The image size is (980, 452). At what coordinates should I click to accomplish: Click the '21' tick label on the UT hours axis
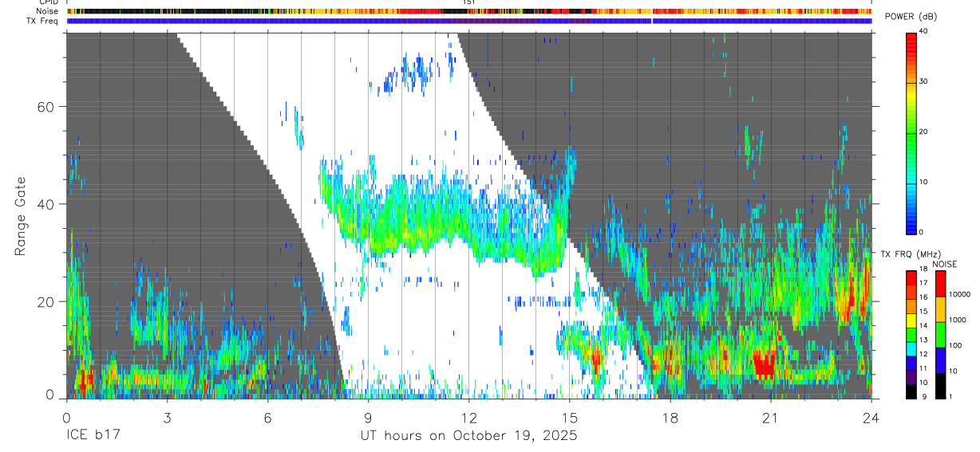pyautogui.click(x=771, y=417)
